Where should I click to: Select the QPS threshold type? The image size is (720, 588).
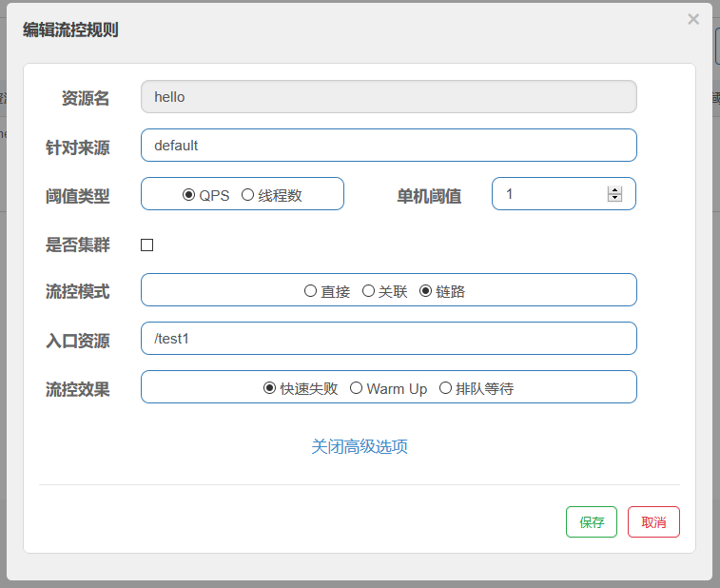click(189, 195)
